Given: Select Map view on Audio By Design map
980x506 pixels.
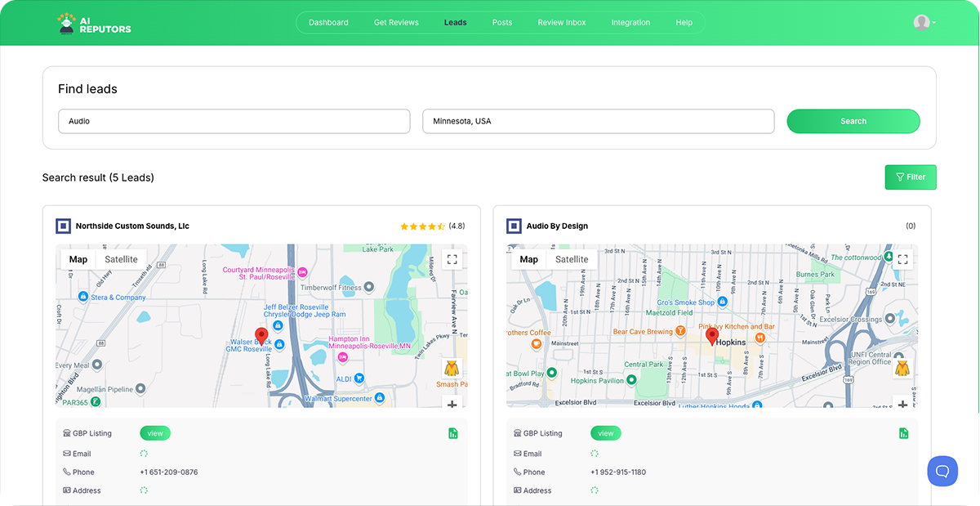Looking at the screenshot, I should click(x=529, y=259).
